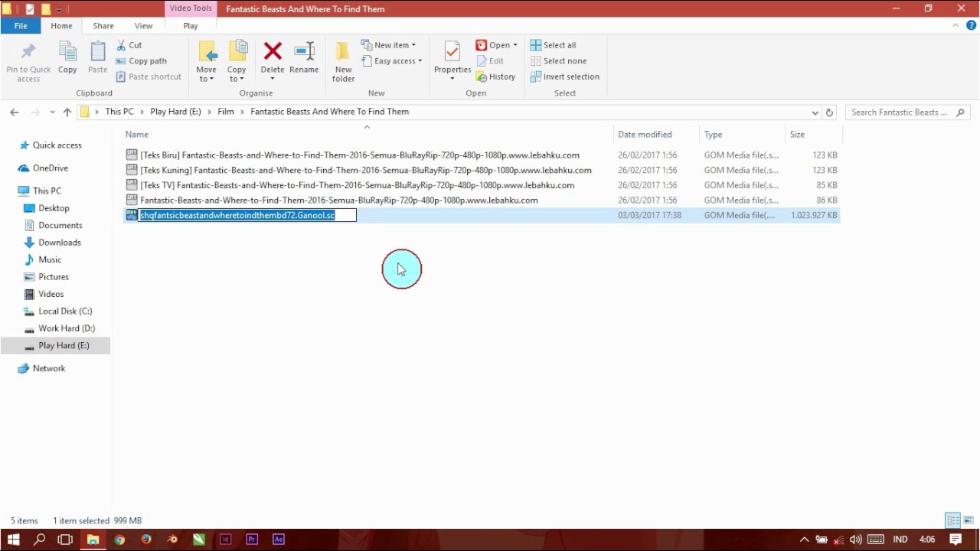The image size is (980, 551).
Task: Open the New item dropdown
Action: [x=388, y=45]
